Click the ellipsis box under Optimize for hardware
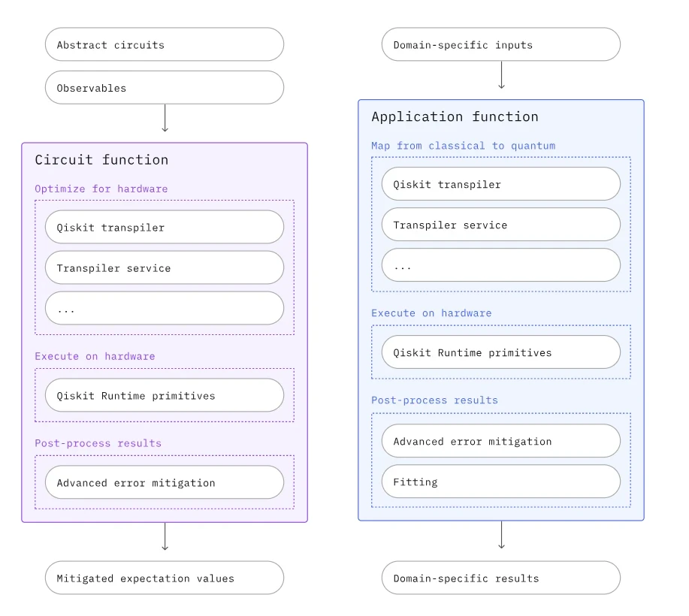Image resolution: width=689 pixels, height=616 pixels. [165, 308]
